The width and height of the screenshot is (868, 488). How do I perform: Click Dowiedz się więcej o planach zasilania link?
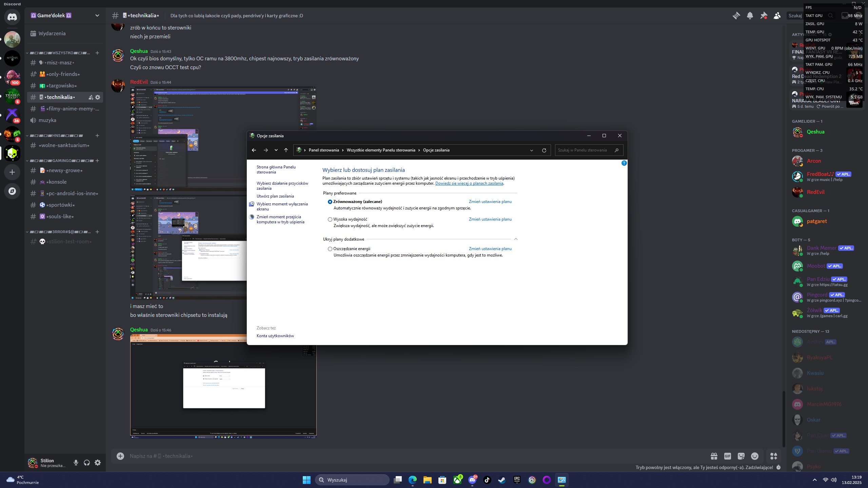point(469,183)
